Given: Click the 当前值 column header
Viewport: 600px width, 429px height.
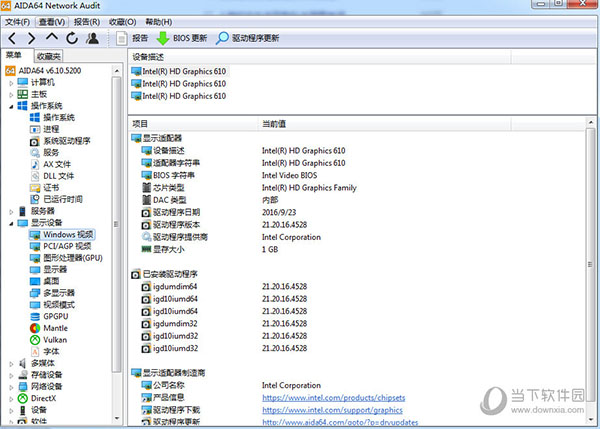Looking at the screenshot, I should click(384, 124).
